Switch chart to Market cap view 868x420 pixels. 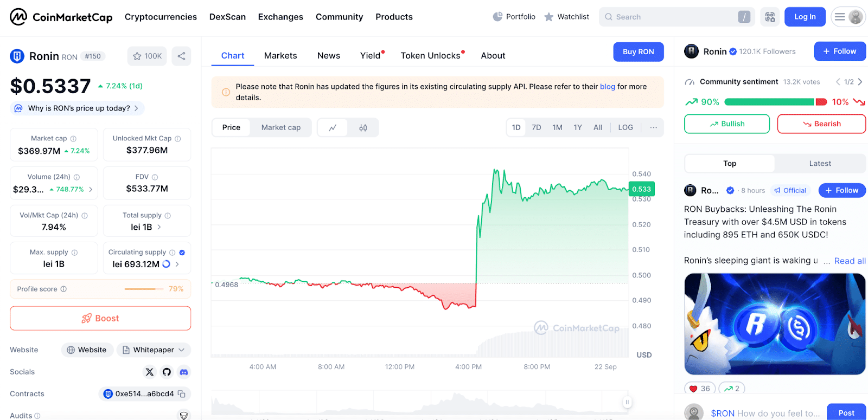point(280,127)
